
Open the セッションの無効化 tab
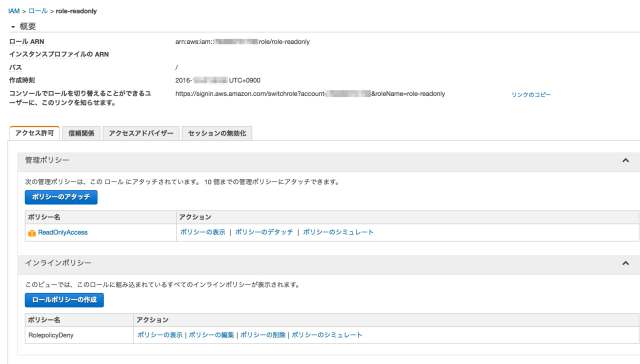[x=217, y=133]
